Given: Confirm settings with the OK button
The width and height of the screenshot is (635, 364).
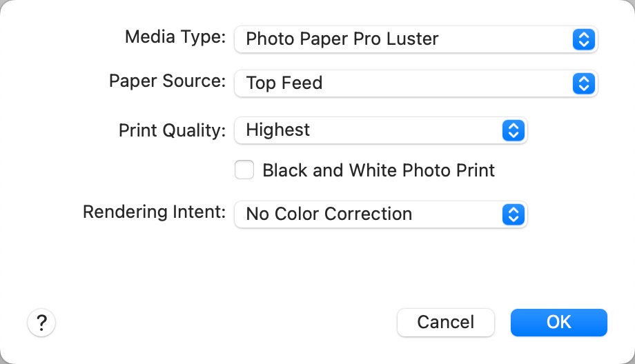Looking at the screenshot, I should [x=558, y=322].
